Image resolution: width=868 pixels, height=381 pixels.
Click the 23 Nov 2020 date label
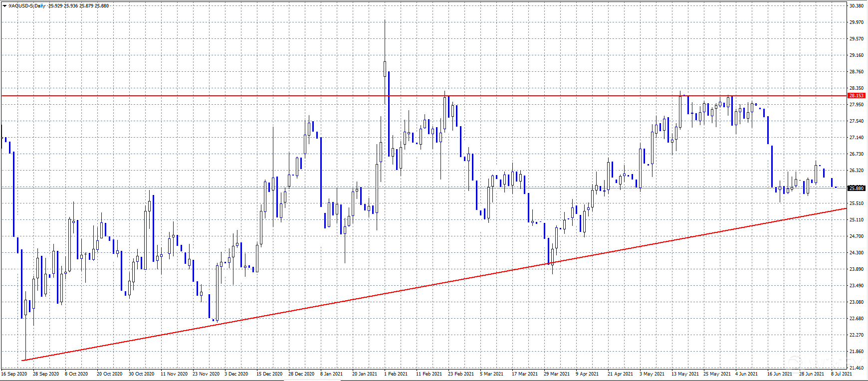[x=206, y=374]
